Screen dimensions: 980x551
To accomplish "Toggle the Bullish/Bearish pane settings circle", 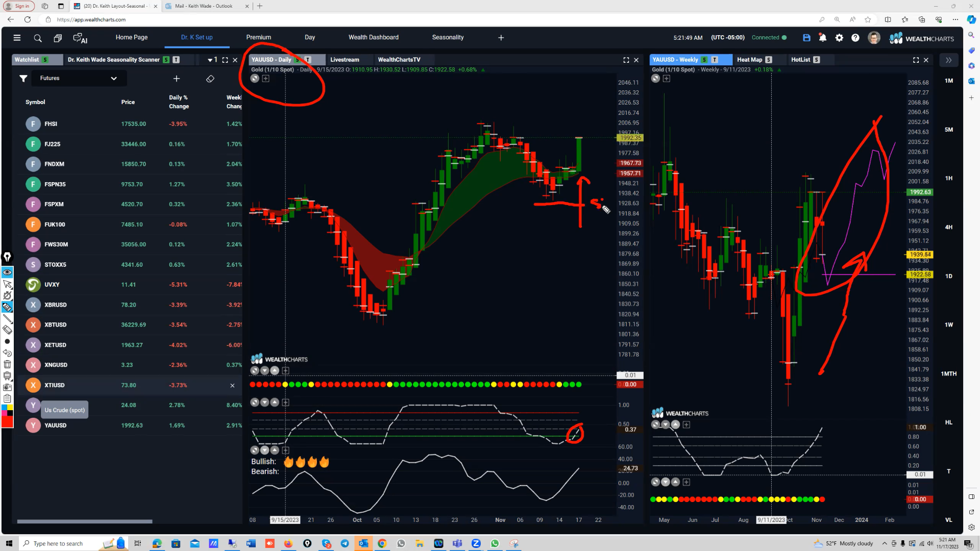I will coord(255,450).
